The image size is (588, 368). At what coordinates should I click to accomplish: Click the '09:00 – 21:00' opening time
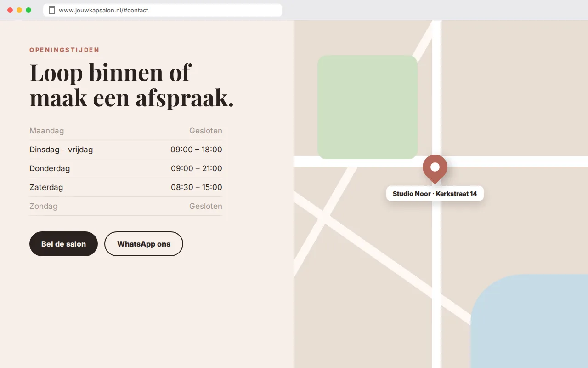197,168
